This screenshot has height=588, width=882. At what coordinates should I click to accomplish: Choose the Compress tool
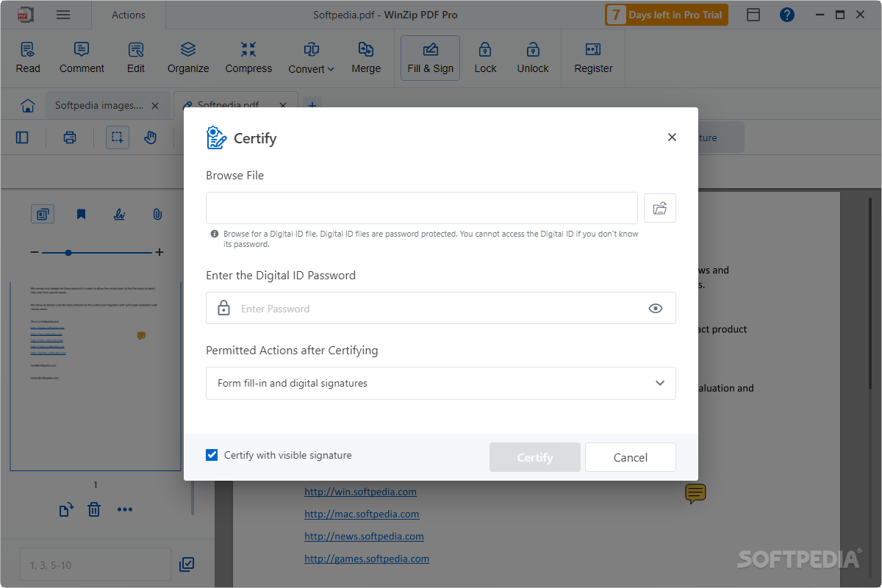click(248, 58)
